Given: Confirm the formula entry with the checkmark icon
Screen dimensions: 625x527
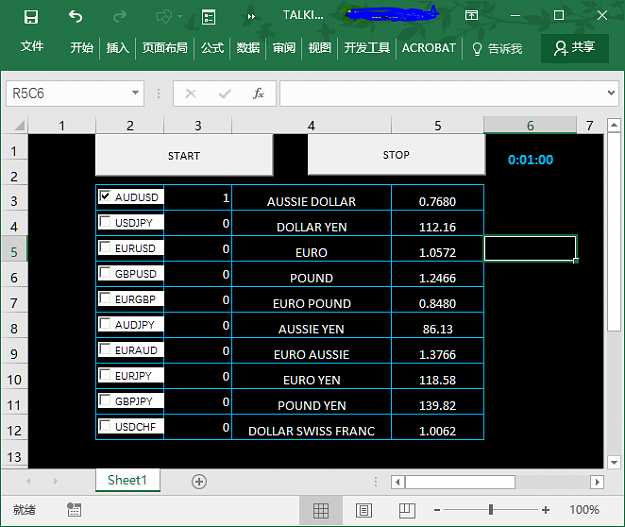Looking at the screenshot, I should (225, 94).
